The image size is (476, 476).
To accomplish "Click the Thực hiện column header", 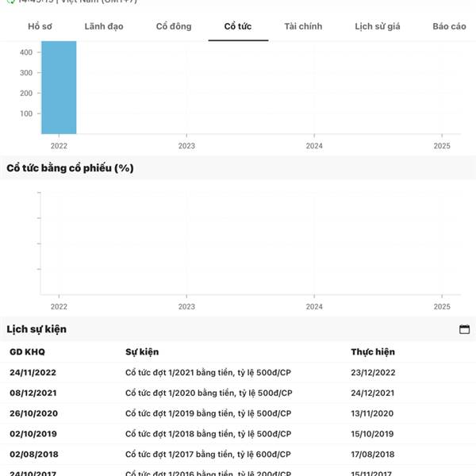I will 373,351.
